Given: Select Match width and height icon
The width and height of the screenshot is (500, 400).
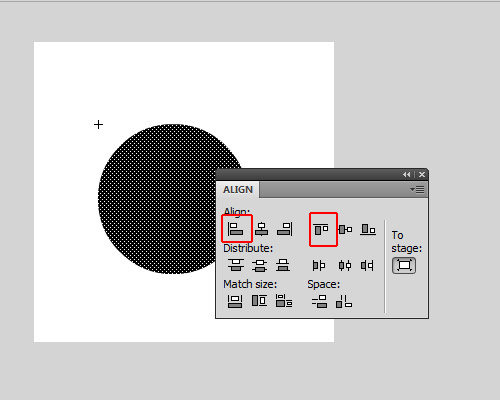Looking at the screenshot, I should [284, 301].
